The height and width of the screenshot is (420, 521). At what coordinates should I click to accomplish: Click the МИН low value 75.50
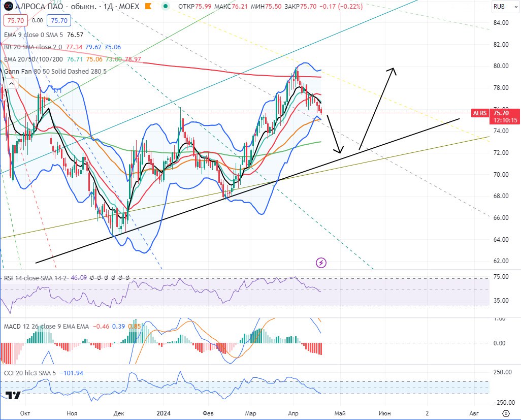click(273, 6)
